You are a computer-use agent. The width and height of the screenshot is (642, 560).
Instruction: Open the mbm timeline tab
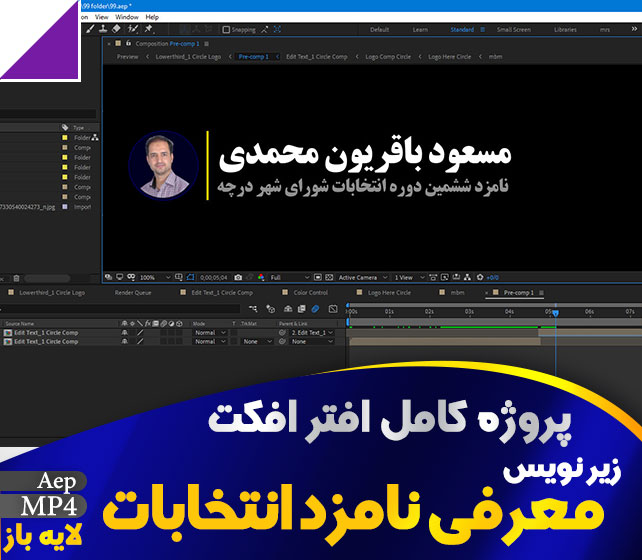[x=457, y=293]
